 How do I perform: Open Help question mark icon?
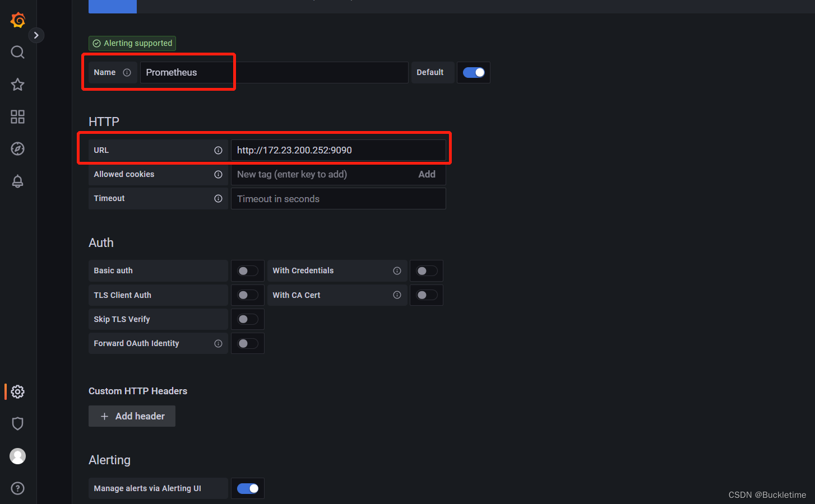click(18, 488)
